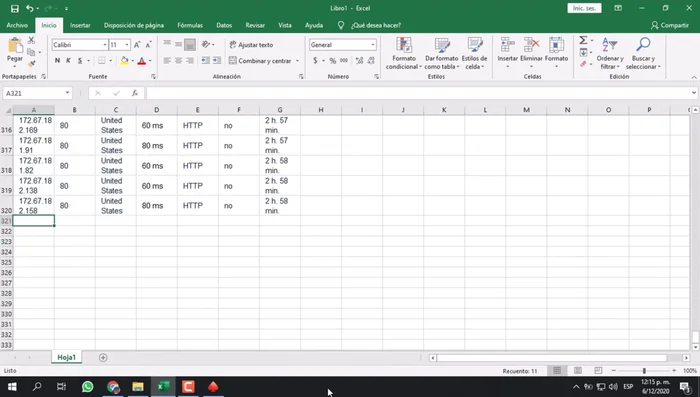Screen dimensions: 700x397
Task: Click the zoom slider handle
Action: [x=644, y=371]
